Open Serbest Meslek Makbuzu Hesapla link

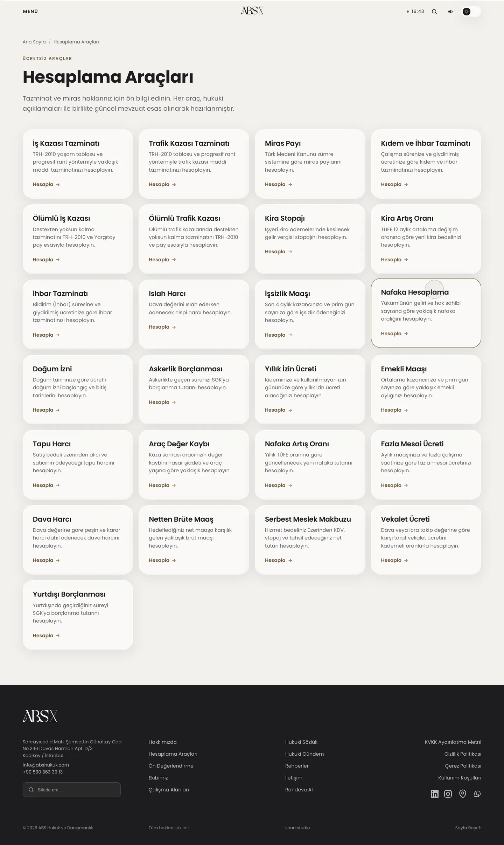(x=278, y=561)
